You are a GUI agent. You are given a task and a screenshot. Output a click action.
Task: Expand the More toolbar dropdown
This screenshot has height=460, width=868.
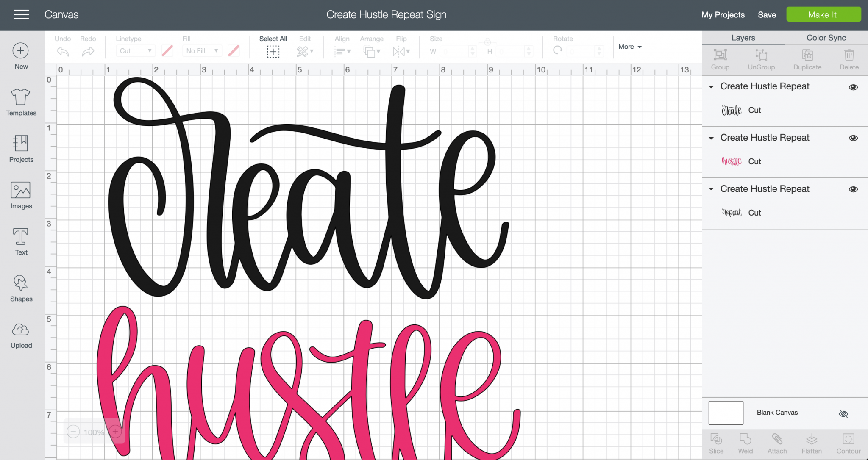click(x=630, y=47)
